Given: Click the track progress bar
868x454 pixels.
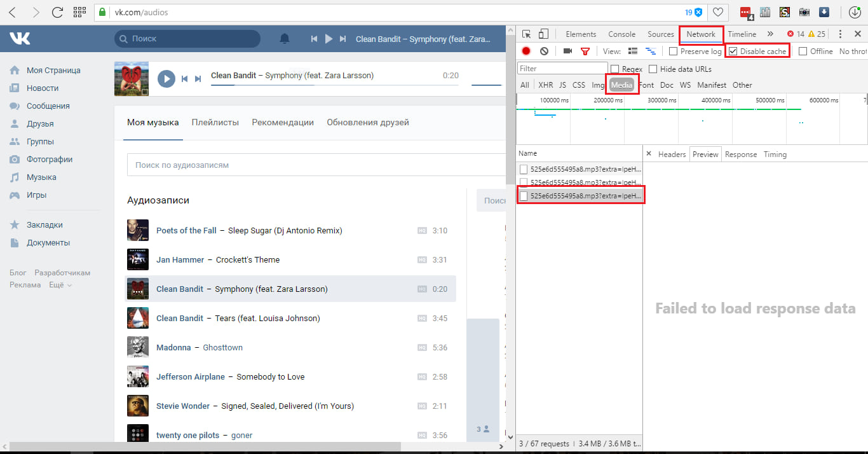Looking at the screenshot, I should pyautogui.click(x=335, y=85).
